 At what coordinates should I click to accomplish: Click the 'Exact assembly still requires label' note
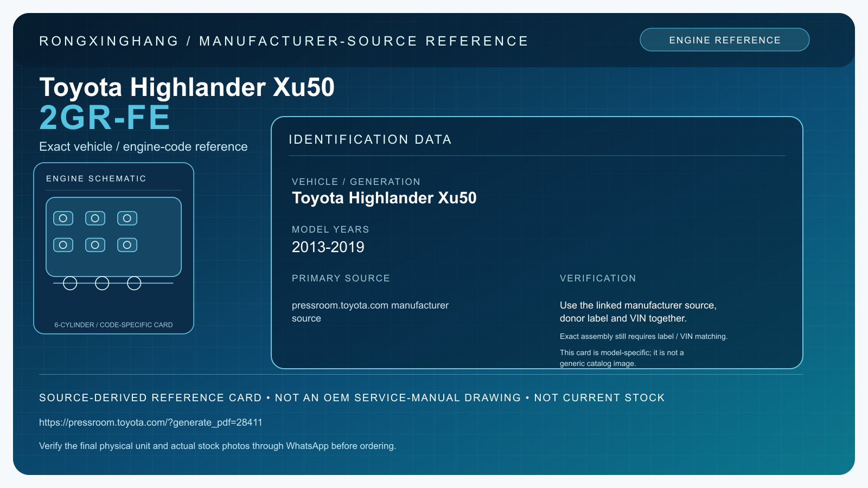pos(643,337)
